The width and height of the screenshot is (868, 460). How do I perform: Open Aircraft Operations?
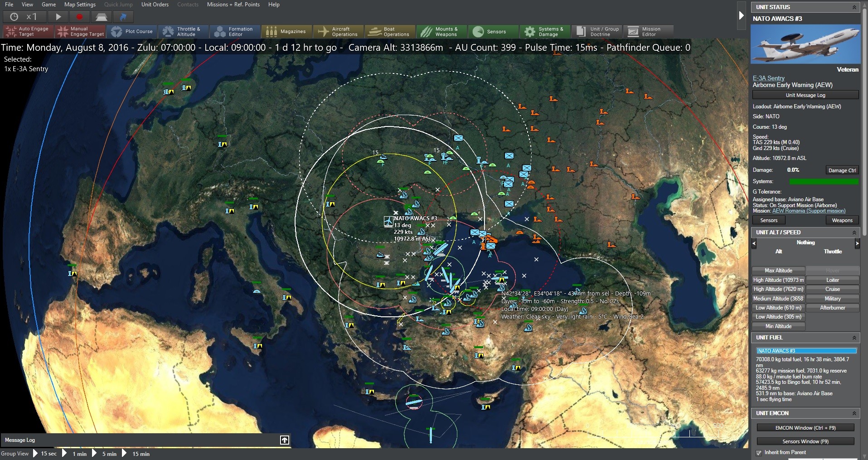[338, 31]
